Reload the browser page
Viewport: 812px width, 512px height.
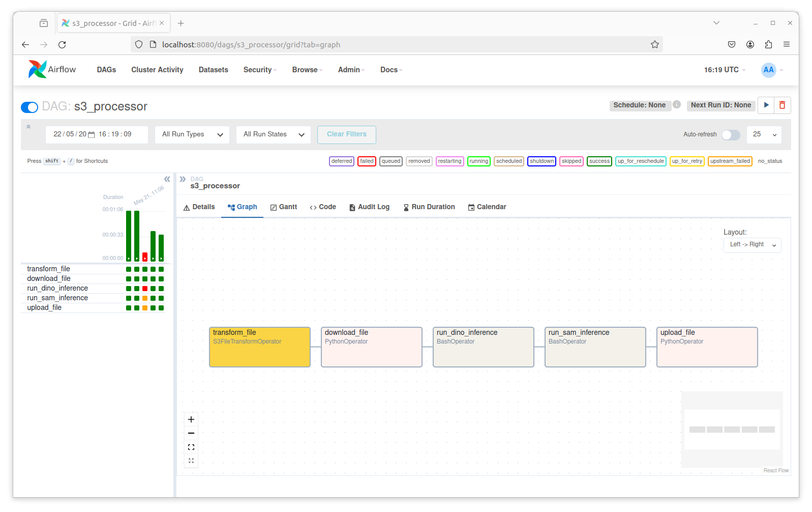tap(62, 45)
